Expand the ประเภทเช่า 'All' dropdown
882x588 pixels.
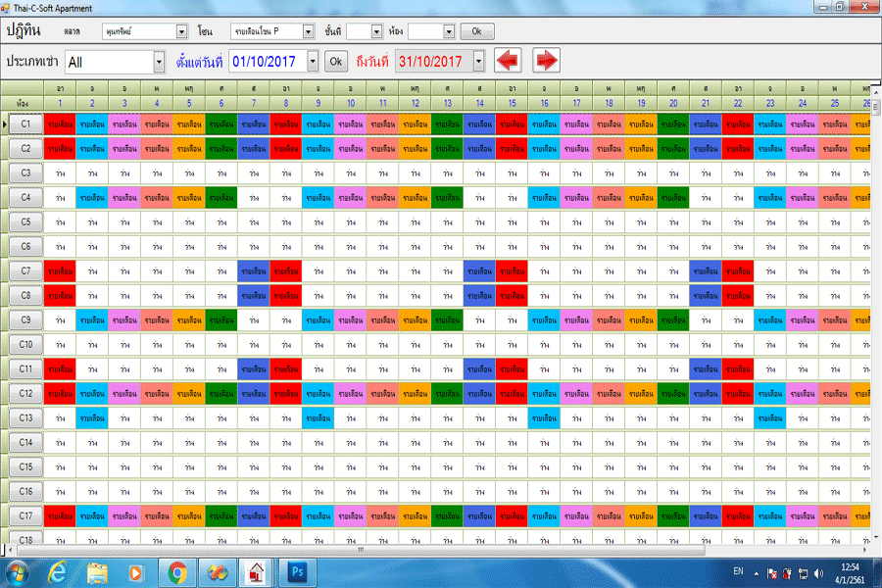pyautogui.click(x=159, y=62)
